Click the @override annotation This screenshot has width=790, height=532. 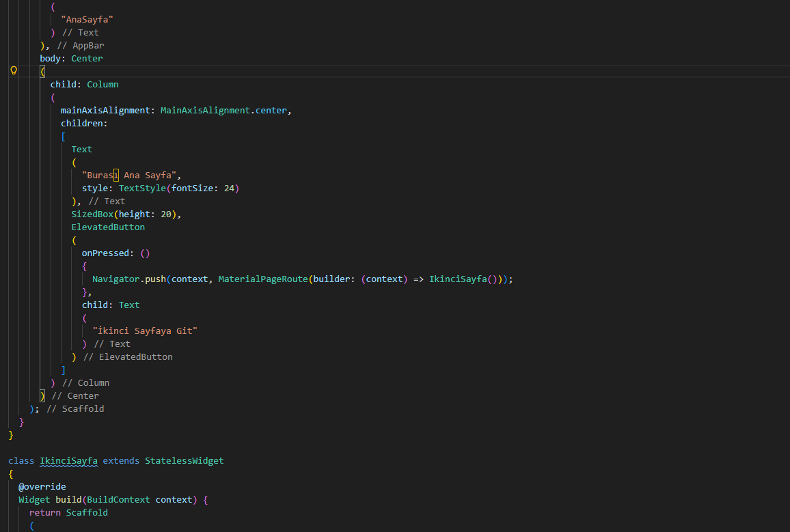[42, 487]
